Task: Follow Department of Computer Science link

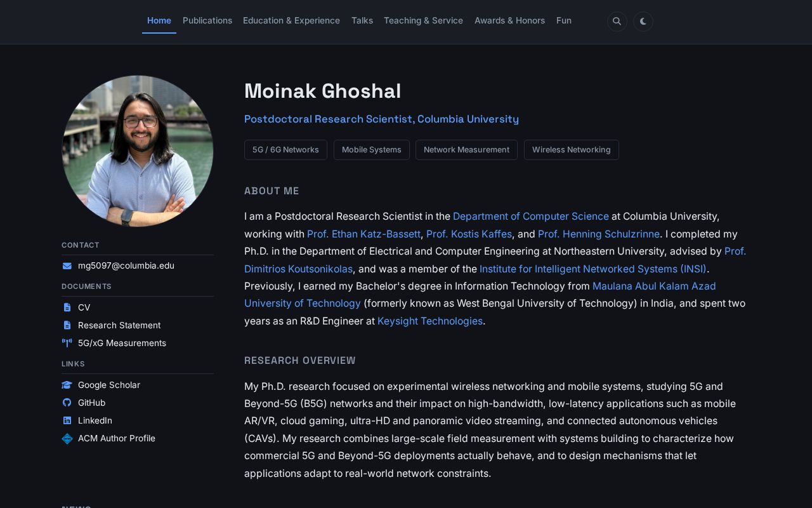Action: coord(531,217)
